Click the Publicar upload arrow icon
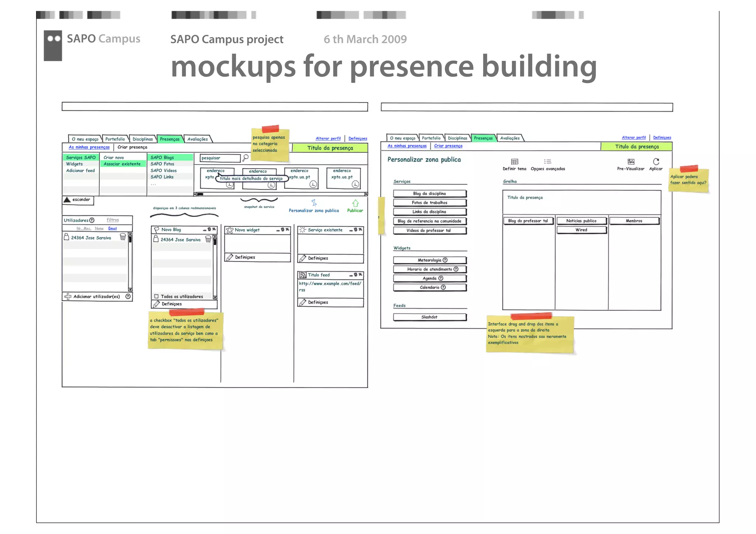 pos(355,203)
